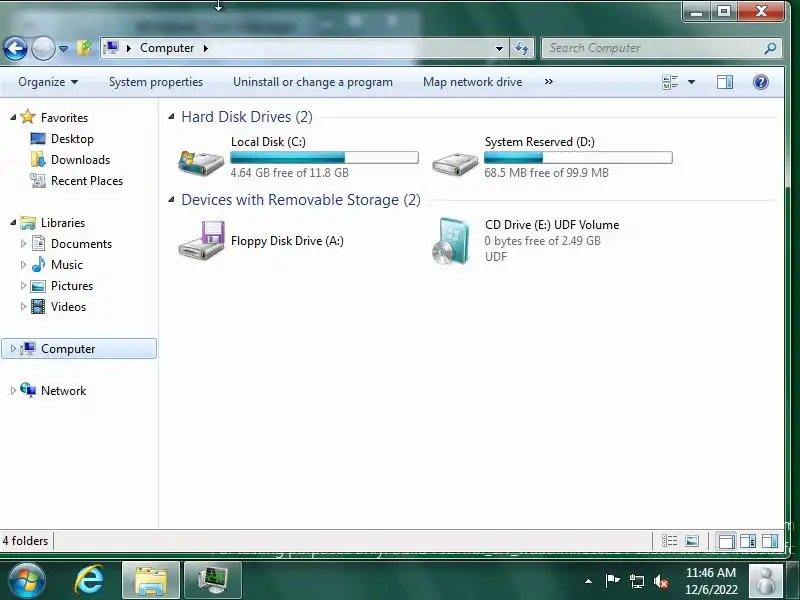Expand the Music library arrow

[23, 265]
